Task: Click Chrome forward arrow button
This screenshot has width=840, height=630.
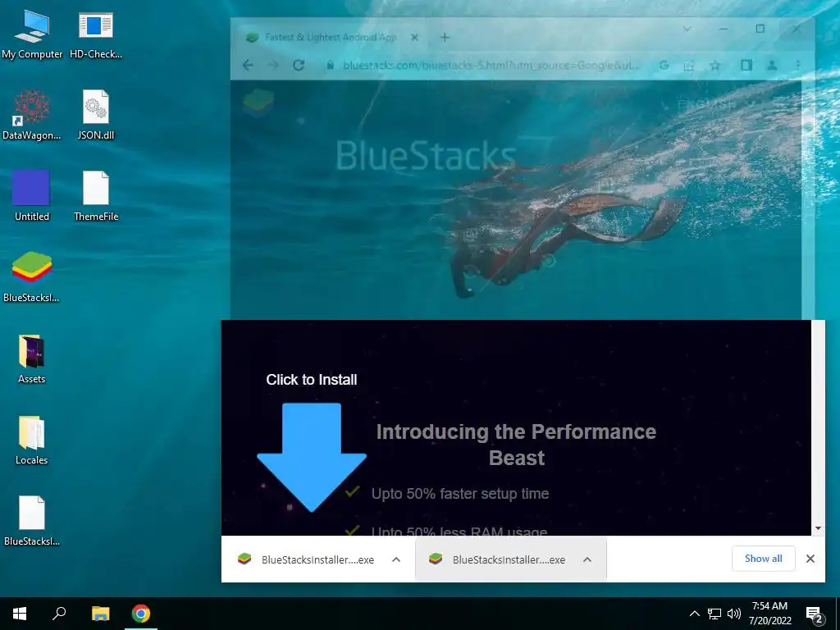Action: pyautogui.click(x=273, y=66)
